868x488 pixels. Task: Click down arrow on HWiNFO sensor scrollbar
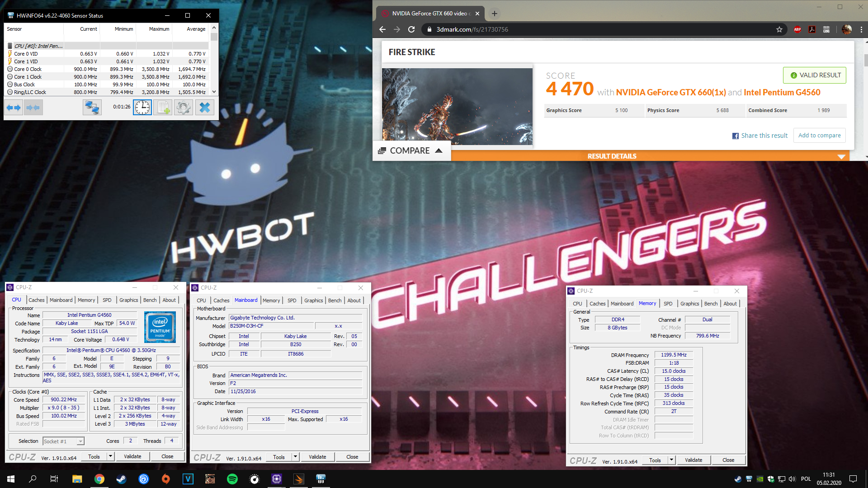click(214, 92)
